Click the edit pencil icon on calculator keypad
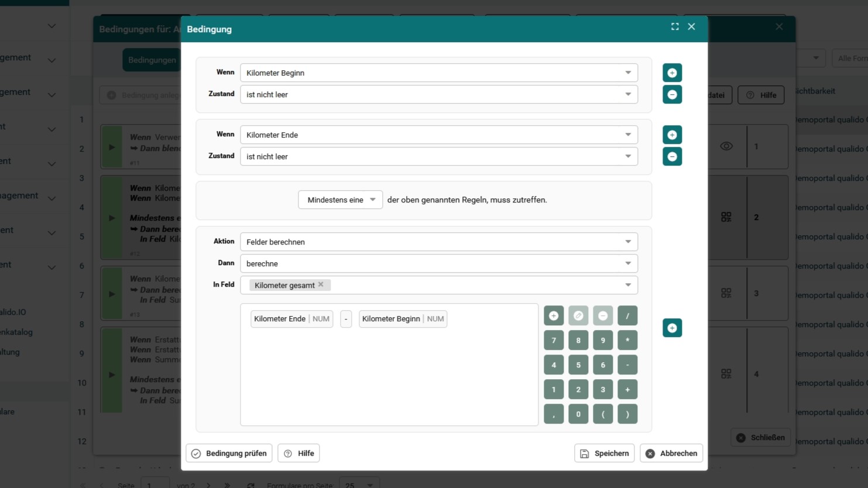The width and height of the screenshot is (868, 488). (578, 315)
